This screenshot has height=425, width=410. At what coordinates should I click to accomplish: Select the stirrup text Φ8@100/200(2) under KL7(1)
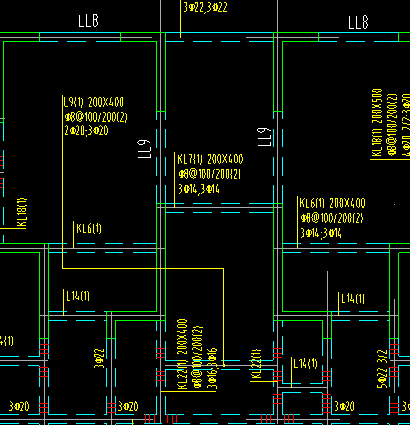pos(210,174)
